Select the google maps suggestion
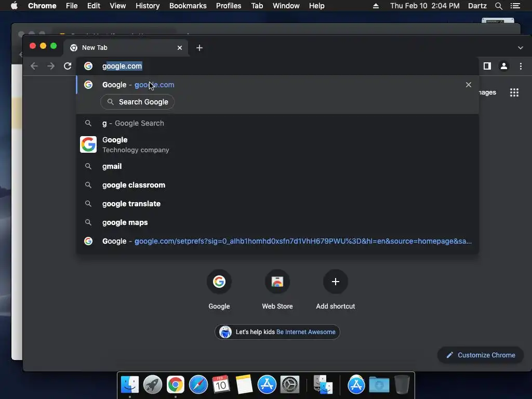This screenshot has width=532, height=399. [x=277, y=222]
